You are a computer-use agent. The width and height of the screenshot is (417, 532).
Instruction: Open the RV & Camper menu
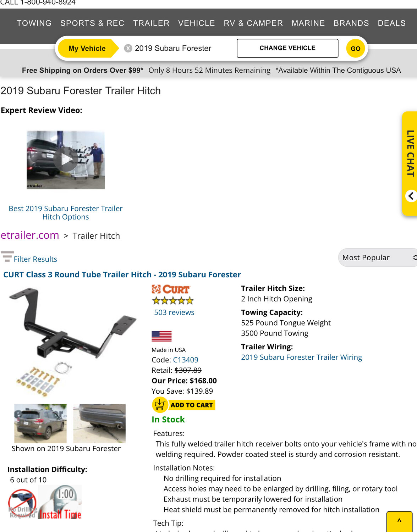point(253,23)
